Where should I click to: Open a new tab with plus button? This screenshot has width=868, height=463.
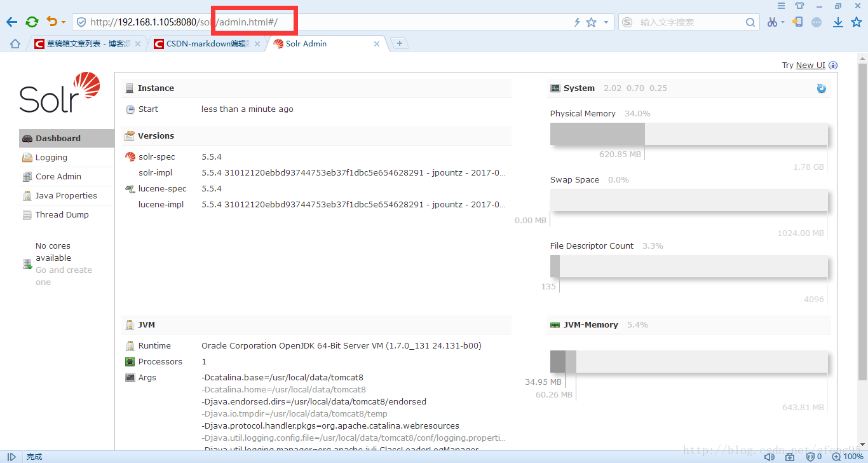[x=400, y=43]
